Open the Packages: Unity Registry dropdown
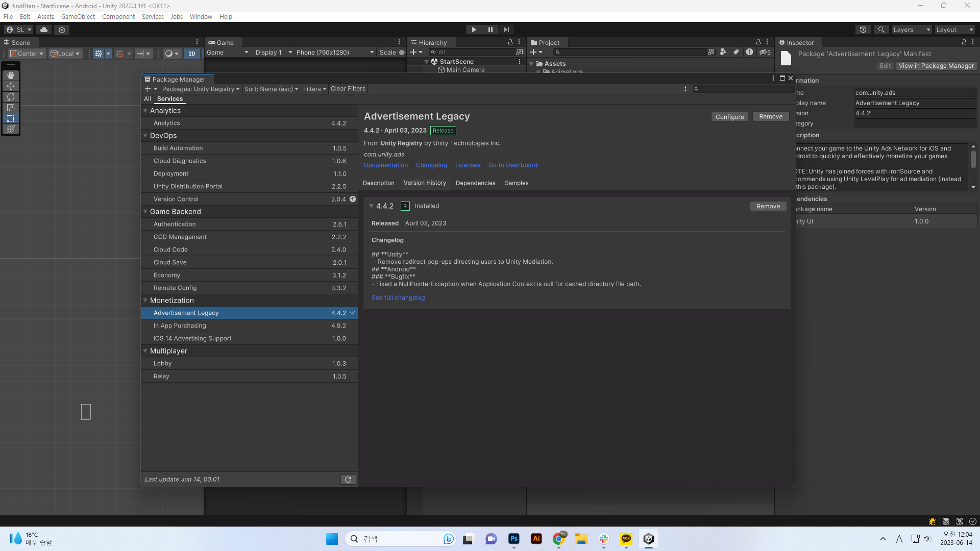 pos(201,89)
